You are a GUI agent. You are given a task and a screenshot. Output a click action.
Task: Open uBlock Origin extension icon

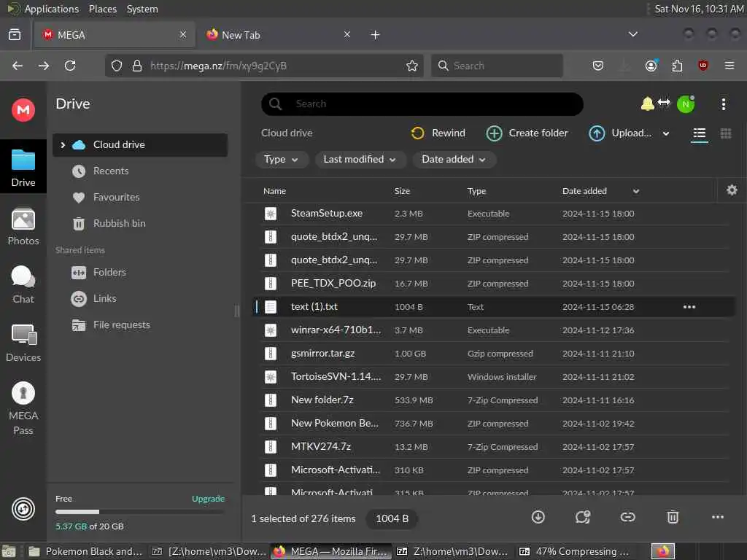(703, 66)
